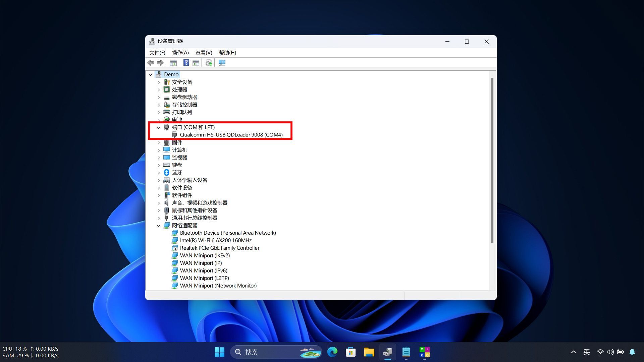
Task: Click the Back arrow in toolbar
Action: point(151,63)
